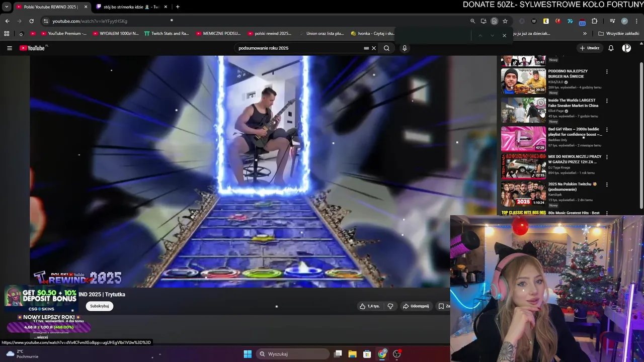Click the Utwórz create button
This screenshot has height=362, width=644.
tap(589, 48)
